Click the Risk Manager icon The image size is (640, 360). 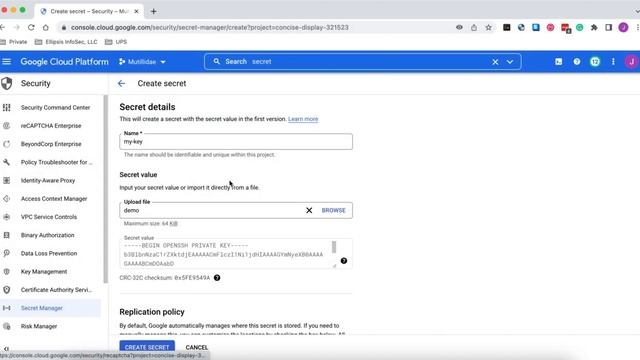pyautogui.click(x=7, y=327)
